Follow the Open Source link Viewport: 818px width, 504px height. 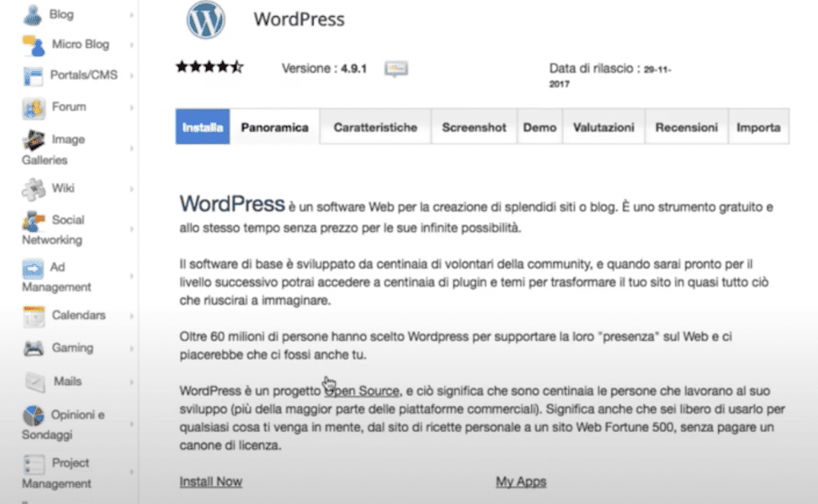click(362, 391)
